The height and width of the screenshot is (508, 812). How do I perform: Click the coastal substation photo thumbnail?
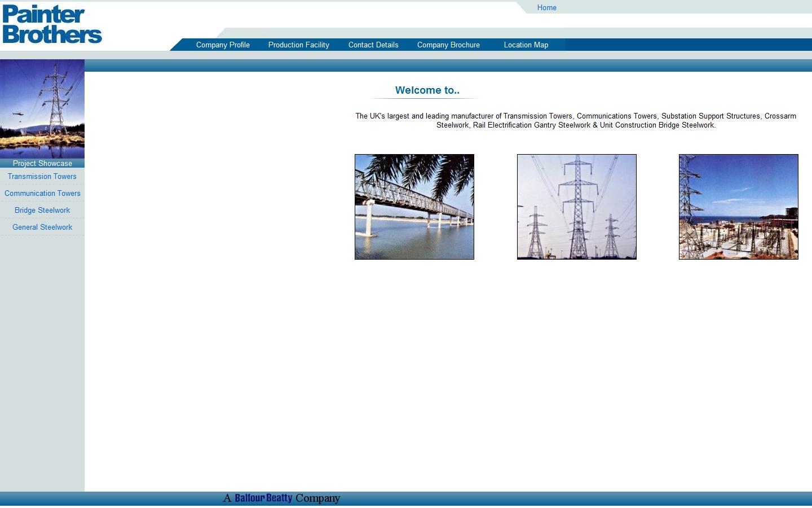[738, 207]
